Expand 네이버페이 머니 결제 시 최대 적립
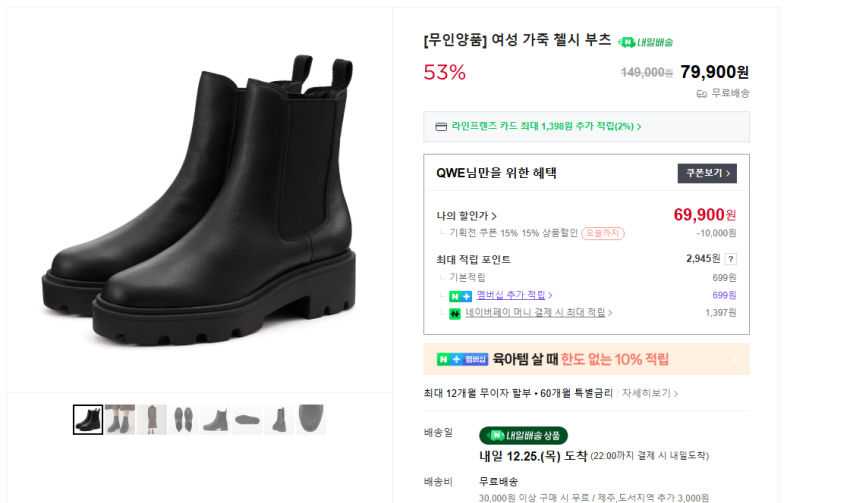Screen dimensions: 850x503 point(539,313)
